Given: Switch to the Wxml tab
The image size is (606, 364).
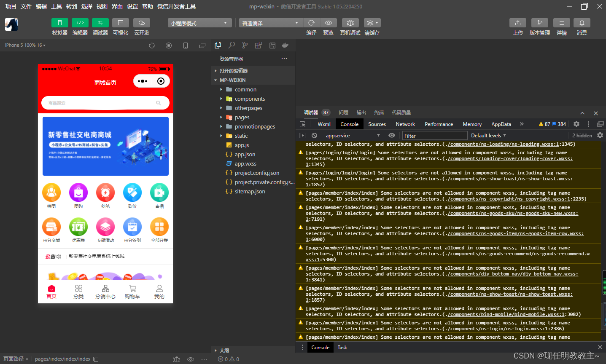Looking at the screenshot, I should click(x=324, y=124).
